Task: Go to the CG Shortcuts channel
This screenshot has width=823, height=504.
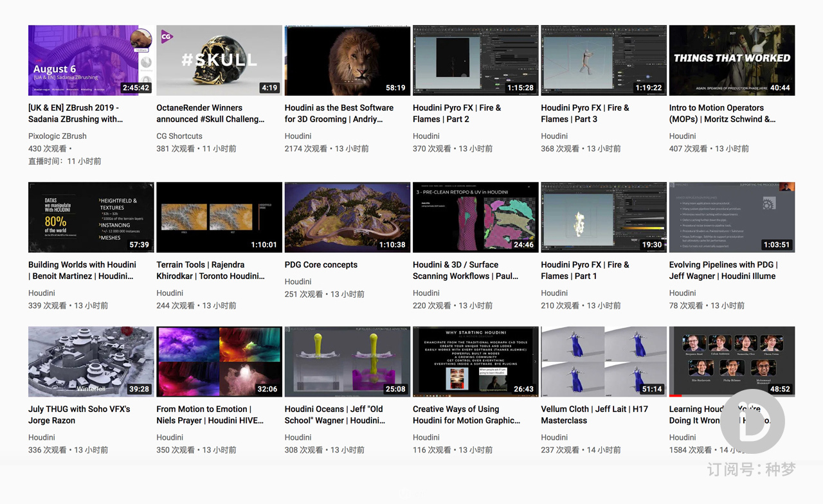Action: coord(179,136)
